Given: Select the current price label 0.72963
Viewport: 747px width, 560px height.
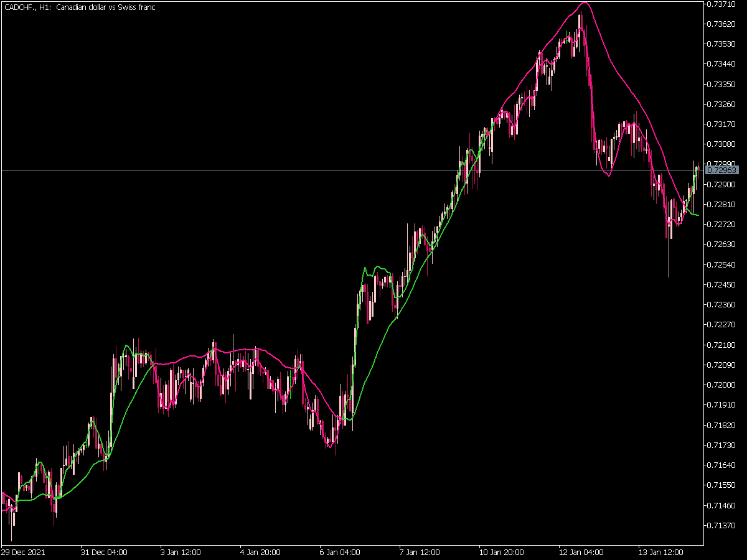Looking at the screenshot, I should coord(723,170).
